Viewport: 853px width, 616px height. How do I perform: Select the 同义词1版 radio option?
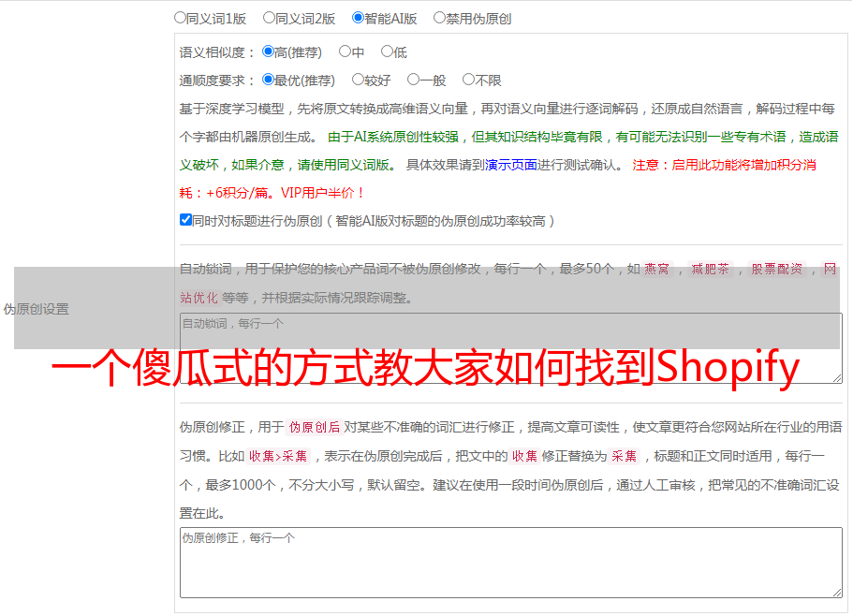pyautogui.click(x=180, y=18)
